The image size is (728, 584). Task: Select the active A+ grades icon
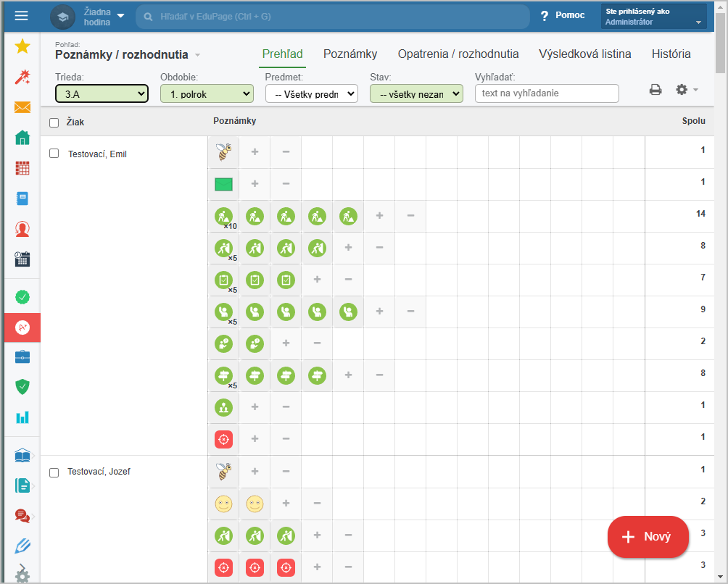[x=22, y=328]
